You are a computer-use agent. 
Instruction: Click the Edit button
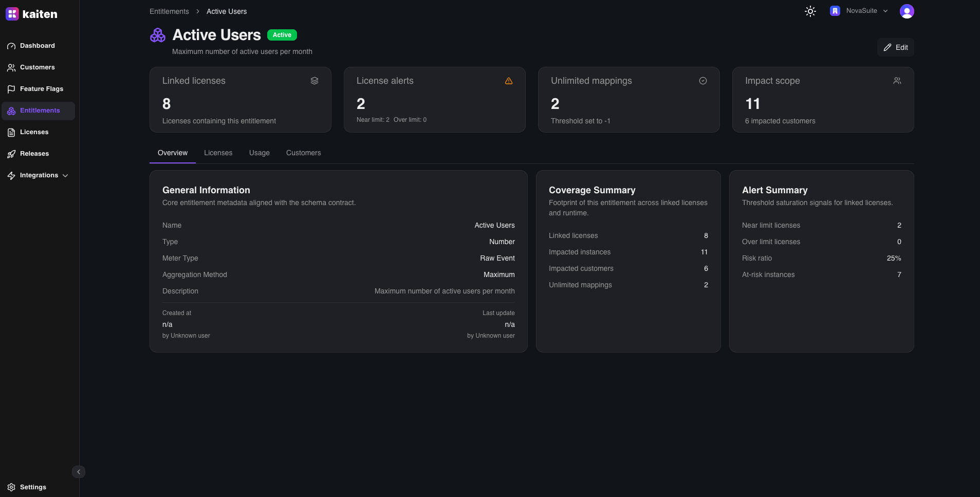(x=895, y=47)
